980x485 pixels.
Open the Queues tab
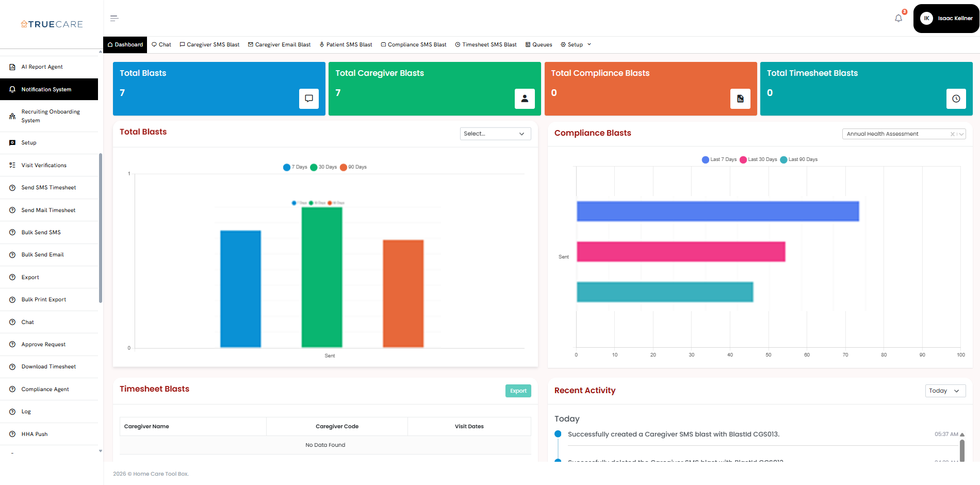tap(538, 45)
